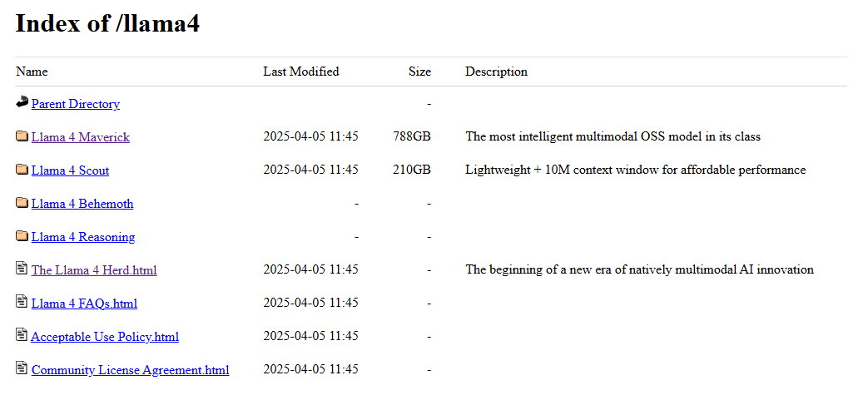868x400 pixels.
Task: Click folder icon beside Llama 4 Maverick
Action: [x=22, y=136]
